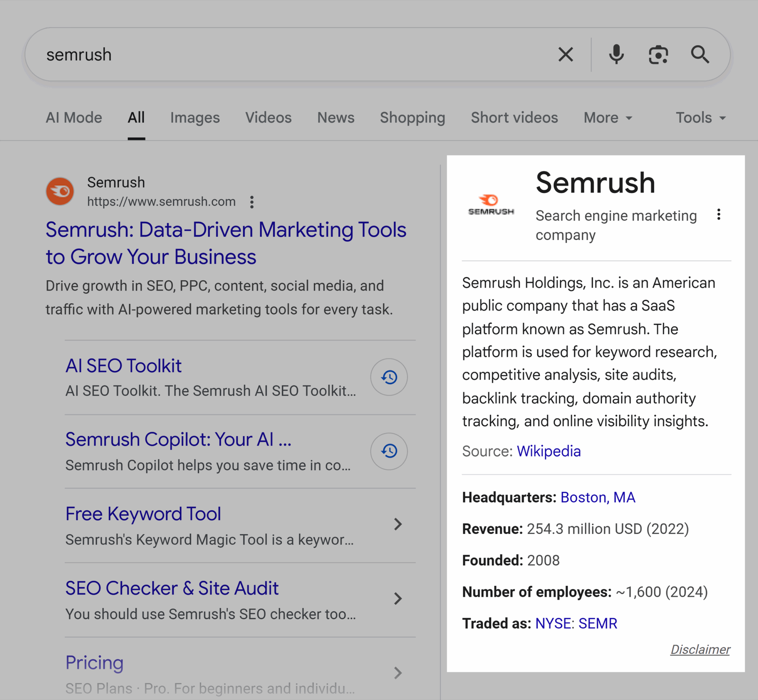This screenshot has width=758, height=700.
Task: Switch to the News tab
Action: pyautogui.click(x=335, y=117)
